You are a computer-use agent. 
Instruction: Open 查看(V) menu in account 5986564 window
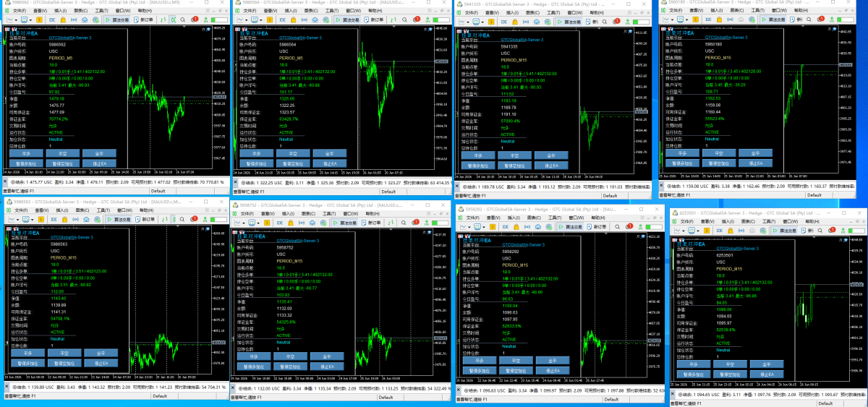(x=271, y=11)
